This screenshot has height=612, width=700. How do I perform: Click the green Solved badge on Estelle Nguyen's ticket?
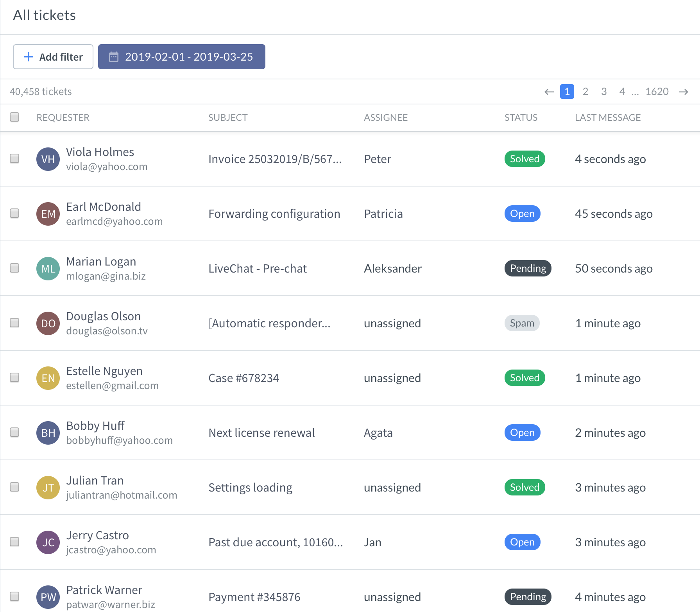click(524, 378)
